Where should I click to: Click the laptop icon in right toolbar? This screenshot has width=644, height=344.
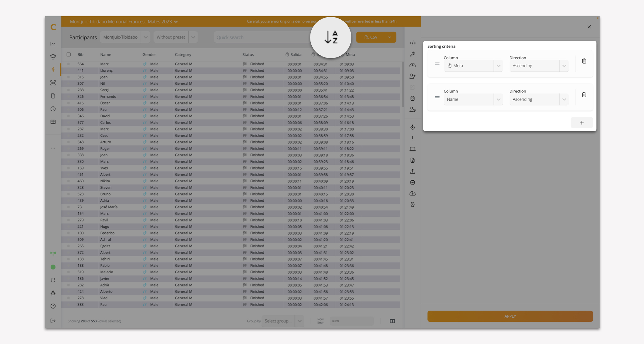pyautogui.click(x=413, y=149)
